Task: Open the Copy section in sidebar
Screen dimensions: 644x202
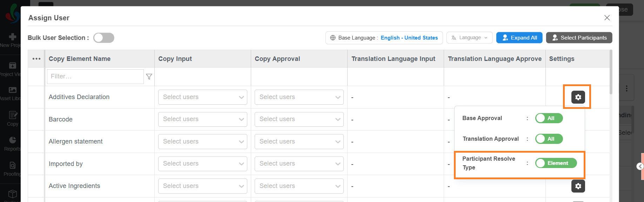Action: point(12,119)
